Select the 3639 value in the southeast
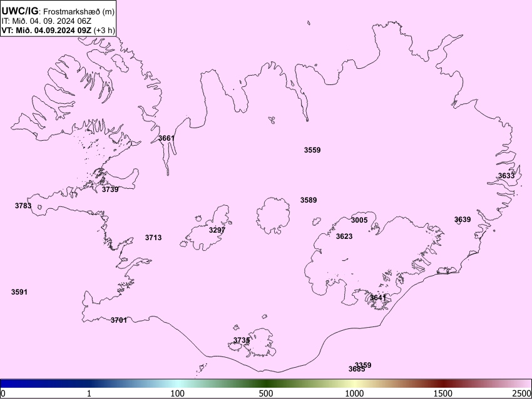This screenshot has width=532, height=399. [463, 220]
